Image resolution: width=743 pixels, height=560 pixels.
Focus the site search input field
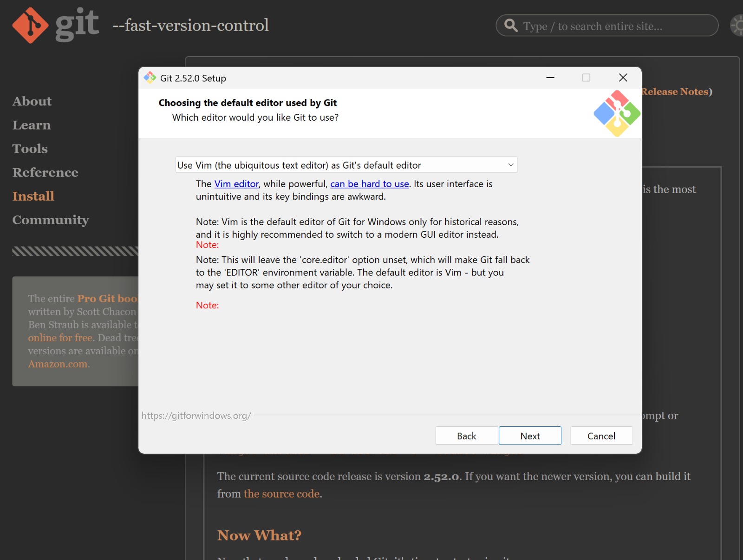coord(607,25)
